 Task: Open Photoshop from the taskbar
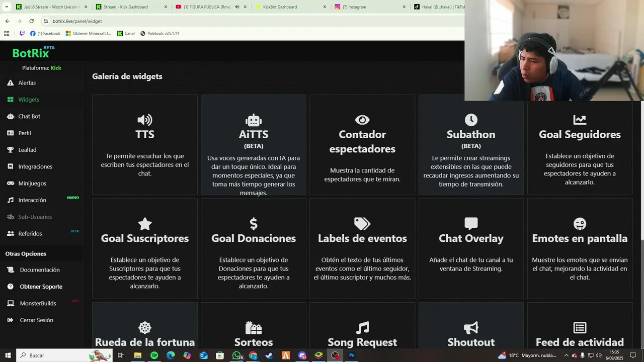[352, 355]
